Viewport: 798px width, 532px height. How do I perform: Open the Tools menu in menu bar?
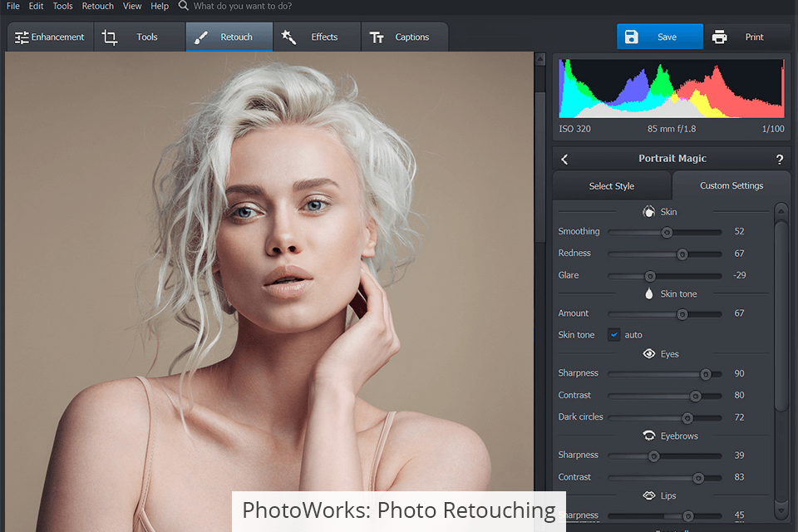[62, 6]
